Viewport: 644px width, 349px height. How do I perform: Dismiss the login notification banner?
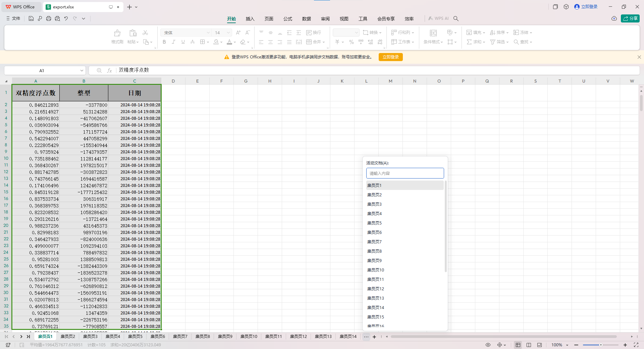click(639, 57)
